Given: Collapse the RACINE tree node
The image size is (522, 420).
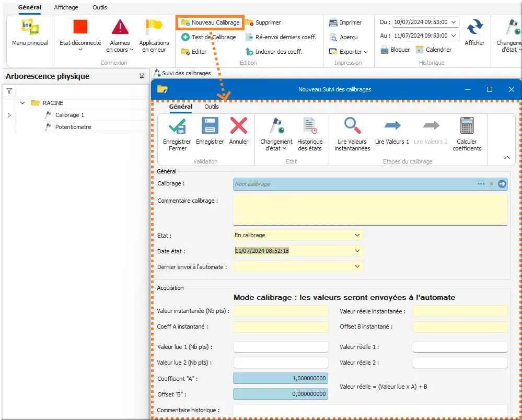Looking at the screenshot, I should click(x=22, y=103).
